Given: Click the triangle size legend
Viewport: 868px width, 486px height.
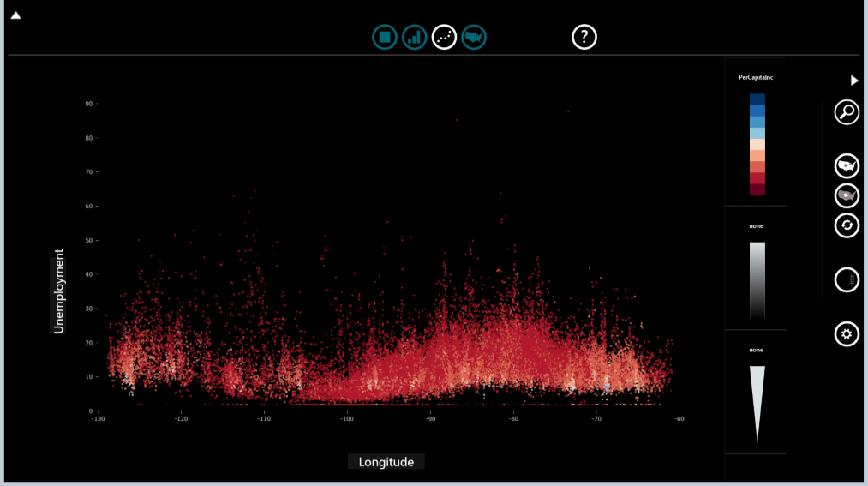Looking at the screenshot, I should click(757, 401).
